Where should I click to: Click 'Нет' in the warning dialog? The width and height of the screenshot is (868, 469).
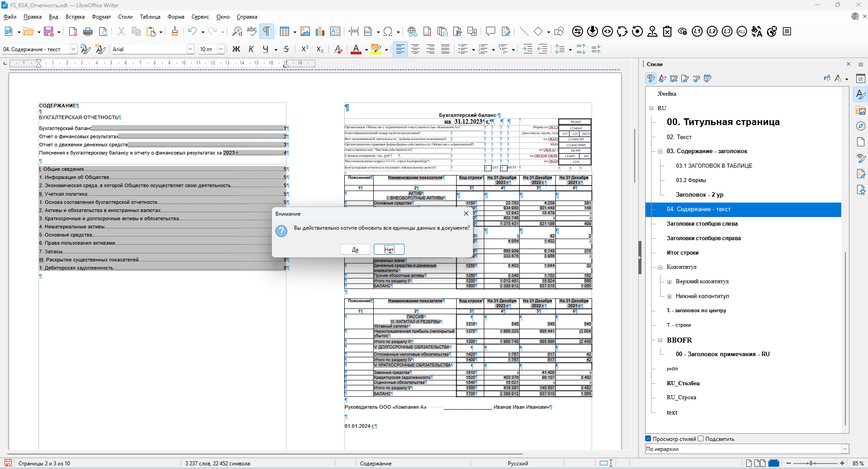click(x=389, y=250)
